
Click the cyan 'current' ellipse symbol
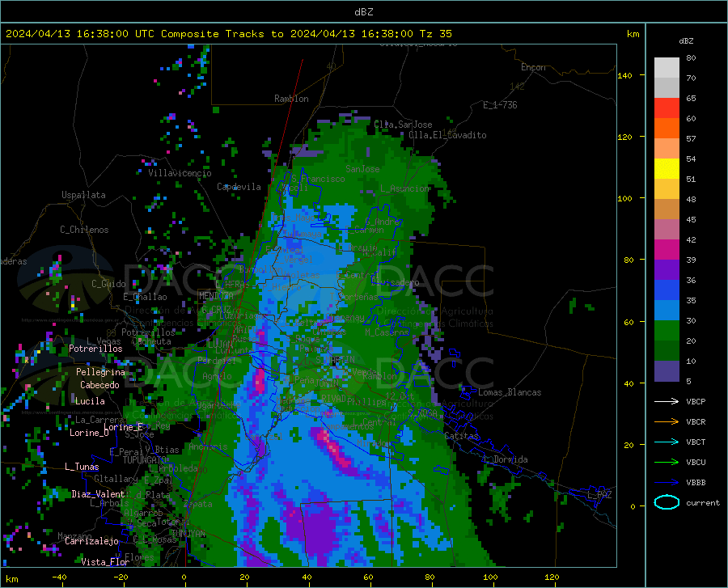coord(667,502)
